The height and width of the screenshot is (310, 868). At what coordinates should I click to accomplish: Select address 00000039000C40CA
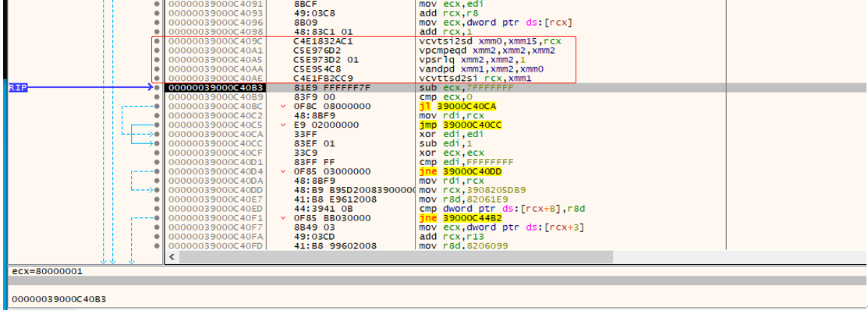pyautogui.click(x=216, y=134)
